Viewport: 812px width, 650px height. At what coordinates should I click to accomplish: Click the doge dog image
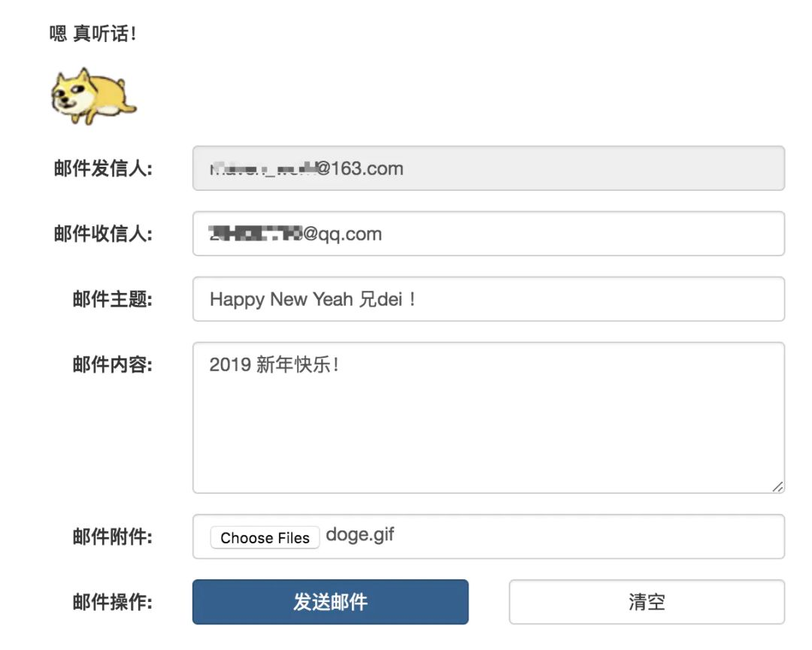pos(92,96)
